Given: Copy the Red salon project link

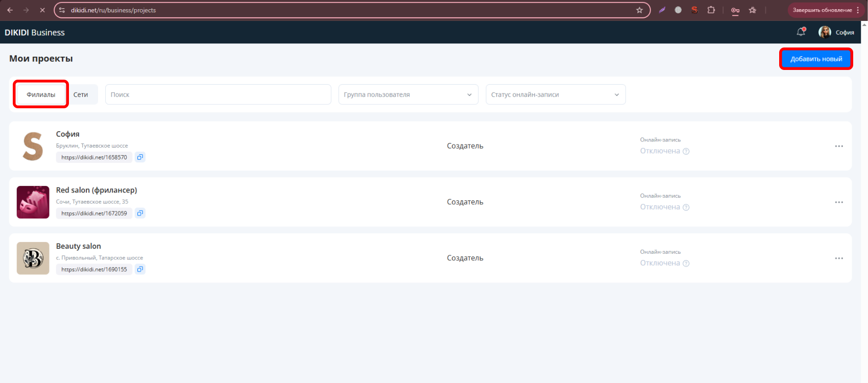Looking at the screenshot, I should pos(140,213).
